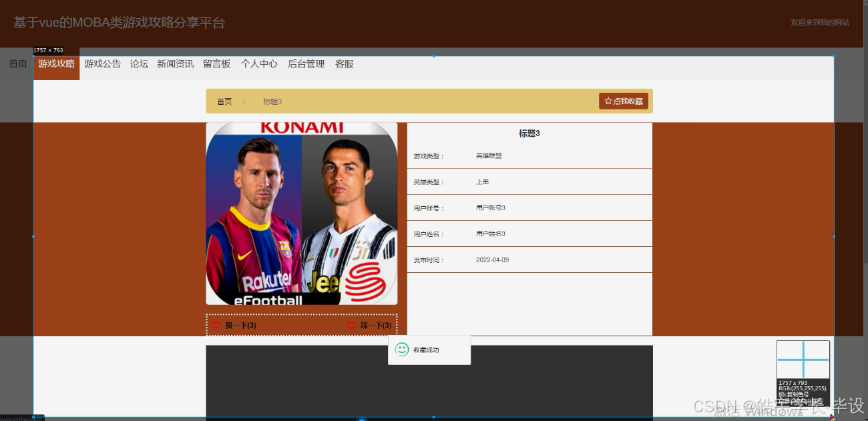This screenshot has width=868, height=421.
Task: Click the 点我收藏 favorite button
Action: [x=624, y=101]
